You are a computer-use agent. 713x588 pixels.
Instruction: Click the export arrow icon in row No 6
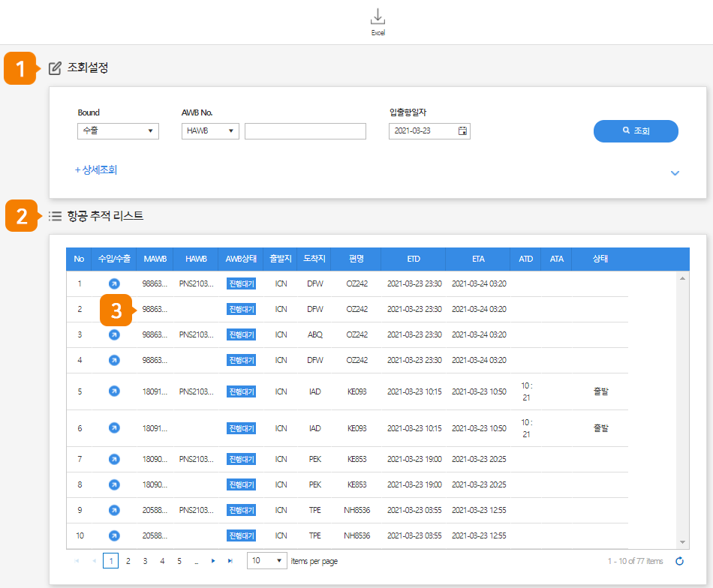[x=114, y=428]
